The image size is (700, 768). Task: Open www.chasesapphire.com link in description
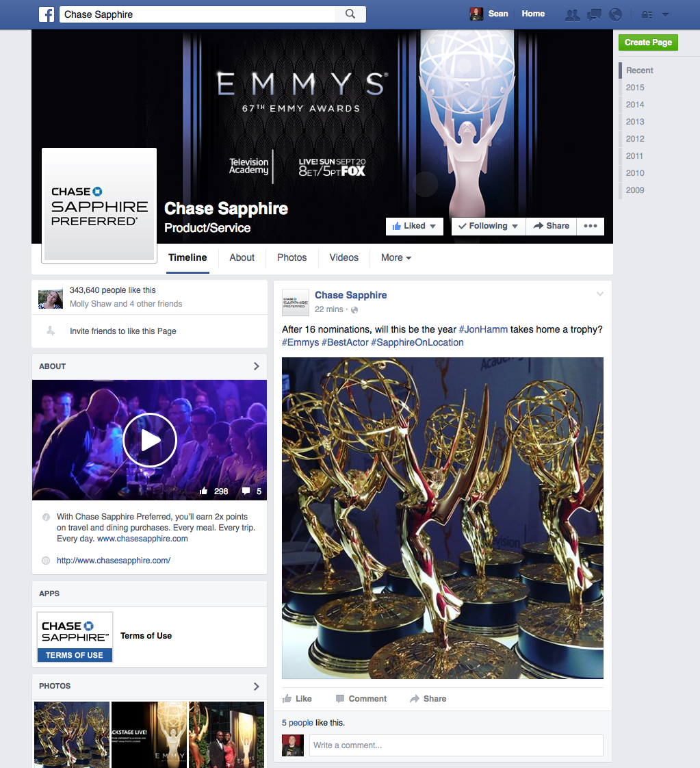142,538
